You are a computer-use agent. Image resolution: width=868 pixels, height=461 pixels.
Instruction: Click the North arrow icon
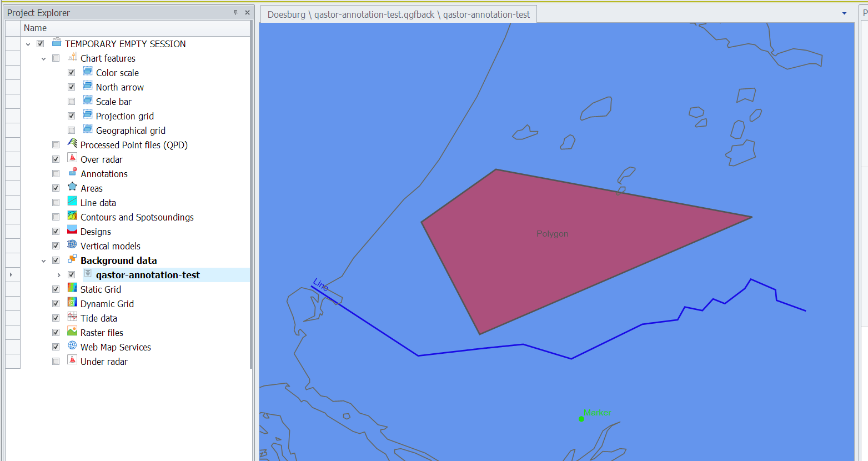point(87,87)
